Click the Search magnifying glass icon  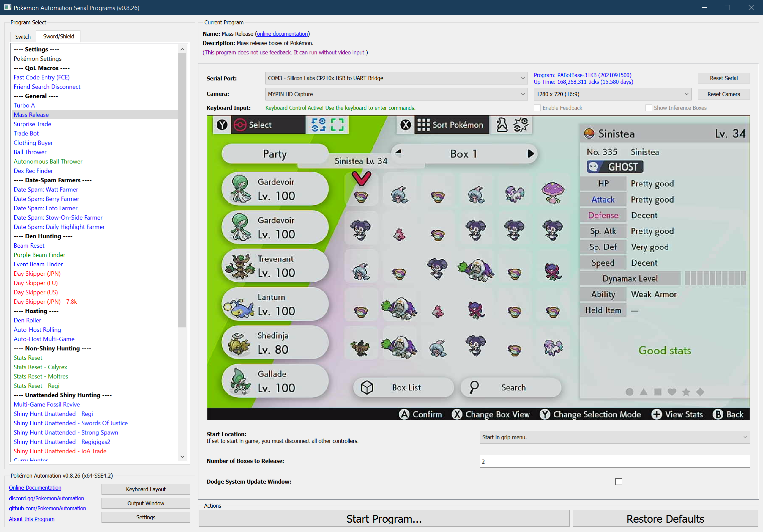pyautogui.click(x=474, y=387)
